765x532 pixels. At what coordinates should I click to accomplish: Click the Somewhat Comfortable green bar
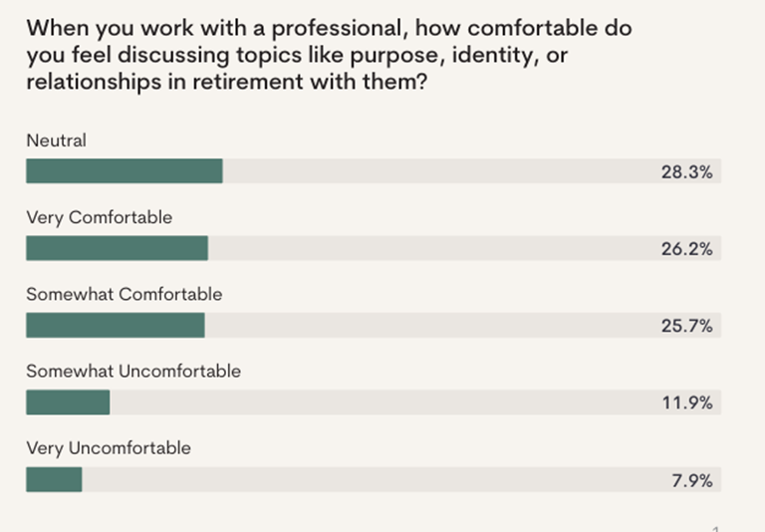point(116,325)
